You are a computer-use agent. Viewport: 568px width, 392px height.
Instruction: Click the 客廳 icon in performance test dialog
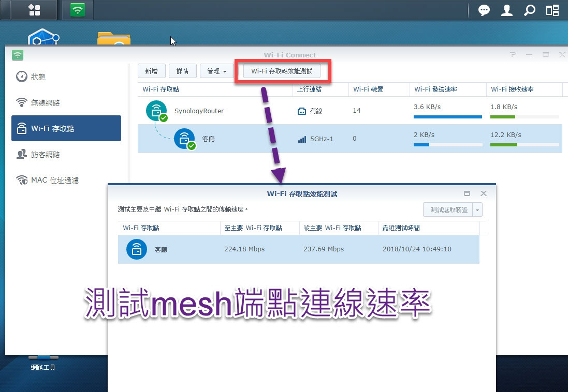coord(137,249)
